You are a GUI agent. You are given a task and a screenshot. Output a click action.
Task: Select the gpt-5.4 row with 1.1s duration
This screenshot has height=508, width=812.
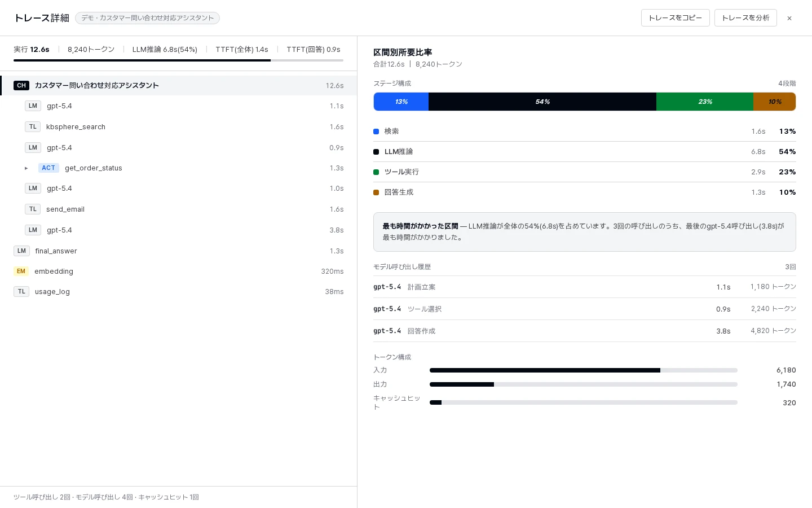[x=178, y=106]
